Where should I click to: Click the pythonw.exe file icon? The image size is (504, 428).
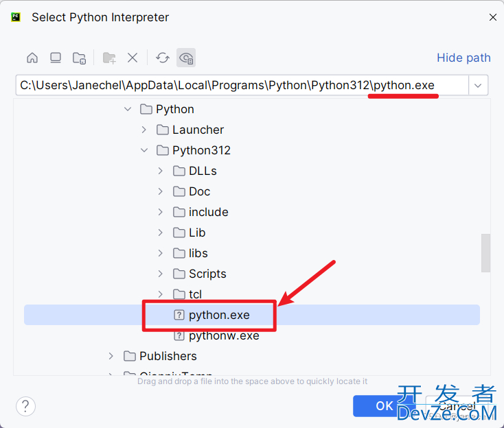pos(179,335)
